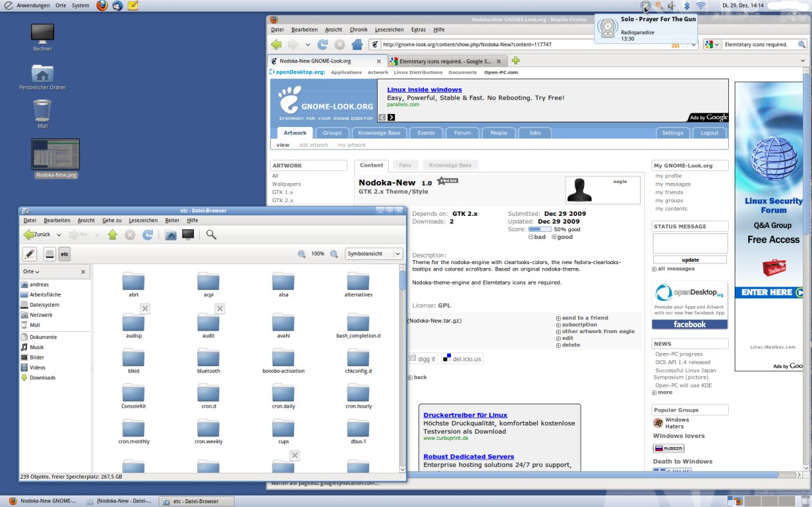The width and height of the screenshot is (812, 507).
Task: Click the volume icon in top panel
Action: pos(672,5)
